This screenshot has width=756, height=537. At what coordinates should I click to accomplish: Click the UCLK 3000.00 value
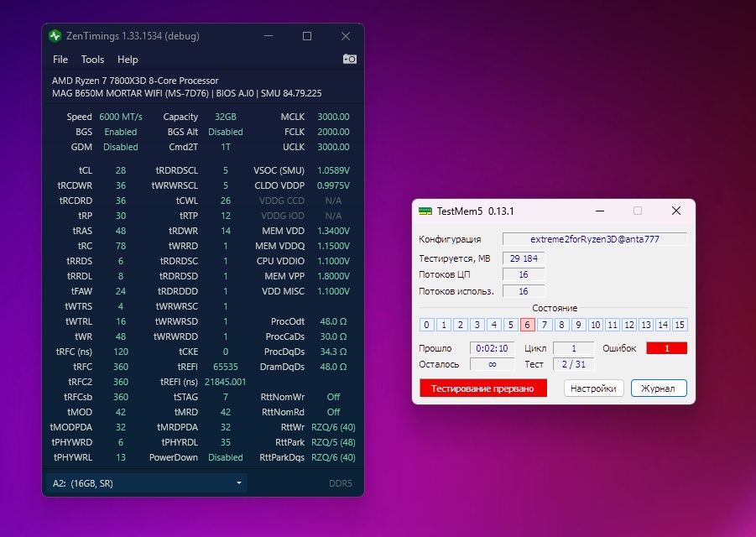point(333,147)
